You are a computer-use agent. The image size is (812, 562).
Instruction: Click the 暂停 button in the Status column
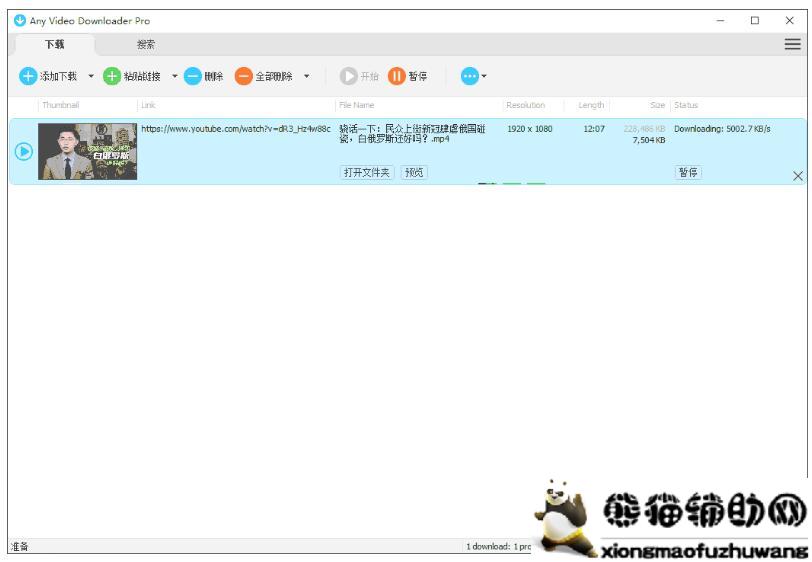tap(688, 172)
